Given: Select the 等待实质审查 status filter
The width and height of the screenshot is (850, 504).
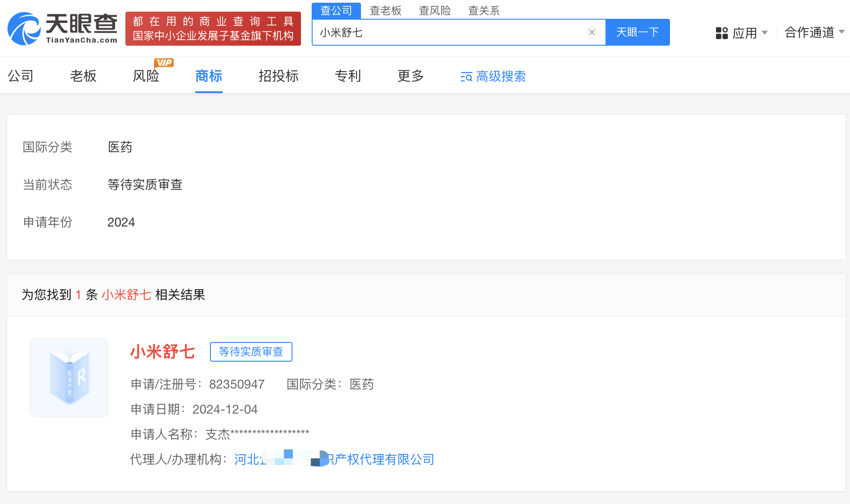Looking at the screenshot, I should (x=145, y=184).
